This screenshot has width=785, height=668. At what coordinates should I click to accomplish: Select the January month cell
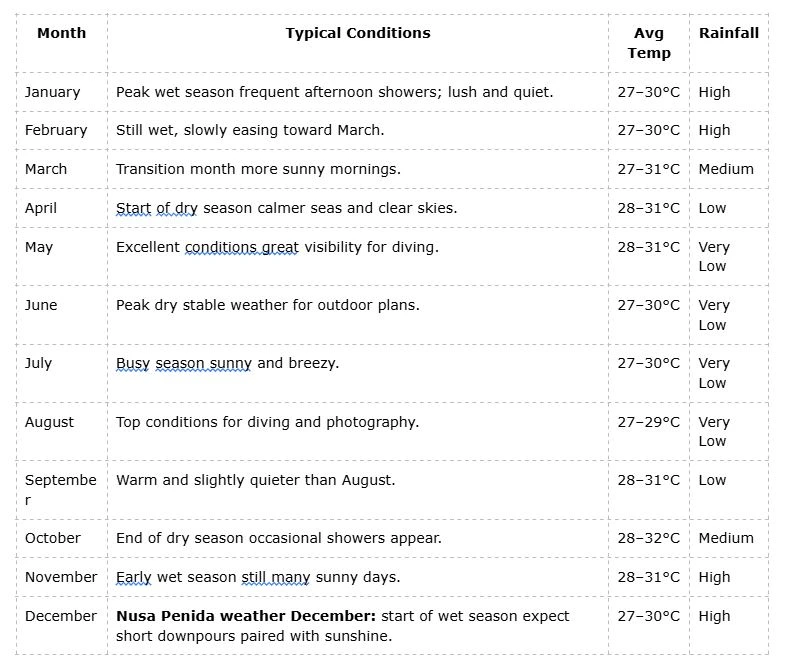pos(52,92)
